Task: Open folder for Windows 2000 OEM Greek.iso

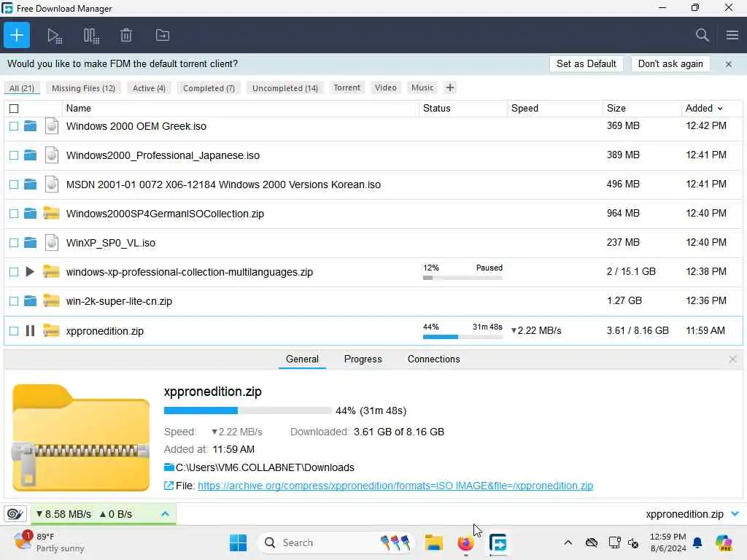Action: point(30,126)
